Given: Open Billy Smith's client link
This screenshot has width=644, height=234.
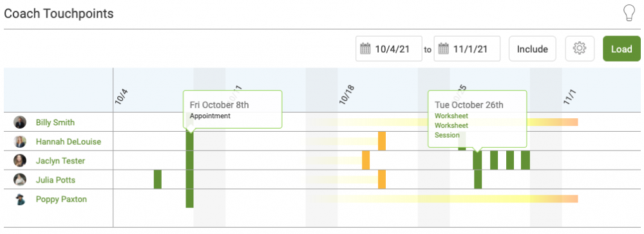Looking at the screenshot, I should coord(55,122).
